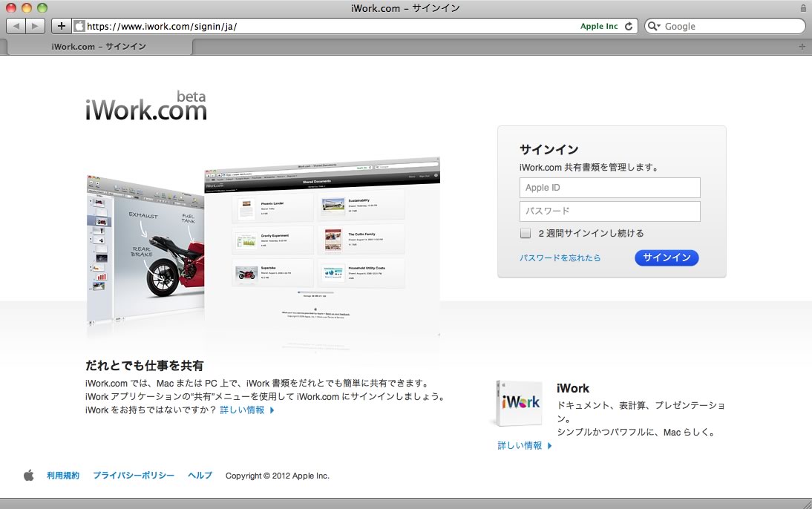Add bookmark with the plus button

tap(61, 26)
